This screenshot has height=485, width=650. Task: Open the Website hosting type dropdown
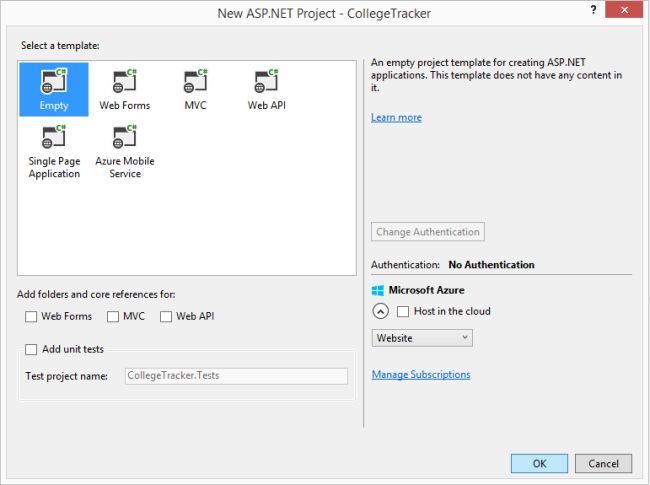point(422,338)
